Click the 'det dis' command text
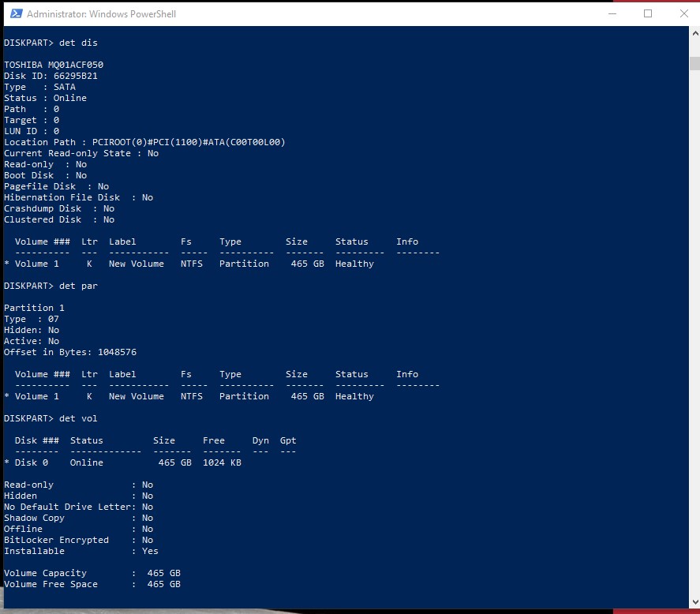 click(x=78, y=43)
